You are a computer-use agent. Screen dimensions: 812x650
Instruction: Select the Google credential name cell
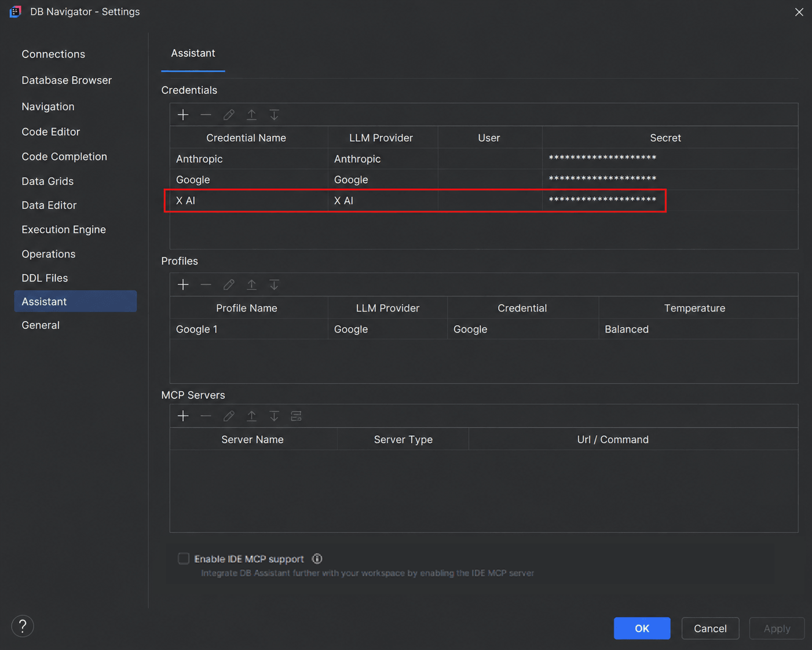click(249, 180)
